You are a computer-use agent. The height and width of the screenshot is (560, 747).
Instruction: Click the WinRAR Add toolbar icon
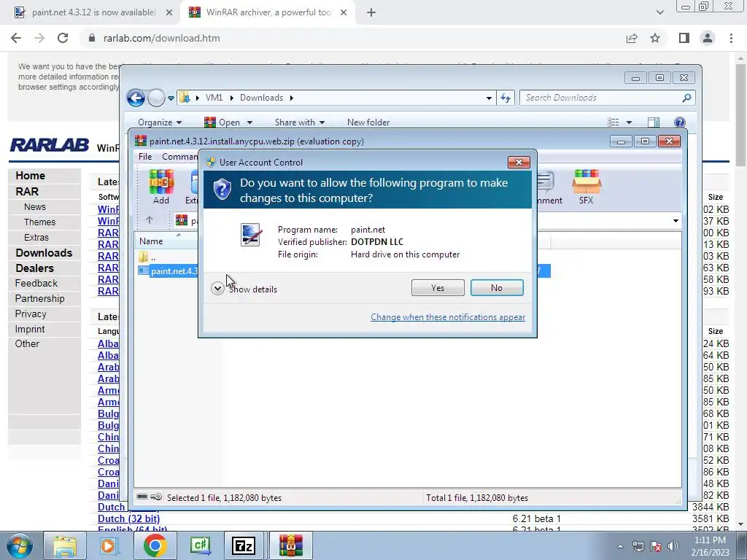click(x=161, y=187)
